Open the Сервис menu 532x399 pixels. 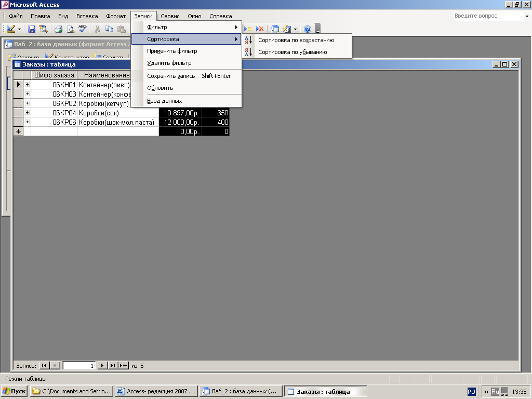170,16
